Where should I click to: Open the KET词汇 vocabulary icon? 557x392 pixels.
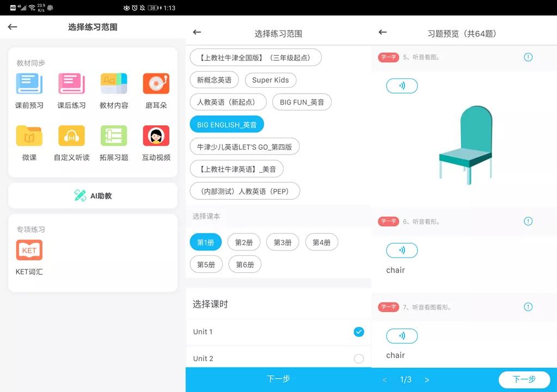click(x=28, y=250)
